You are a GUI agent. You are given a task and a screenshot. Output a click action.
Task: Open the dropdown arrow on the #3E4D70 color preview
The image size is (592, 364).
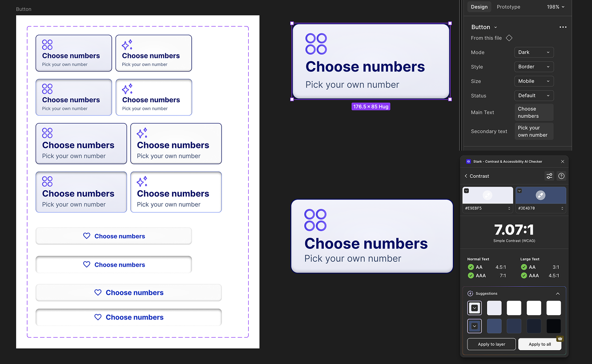coord(519,191)
